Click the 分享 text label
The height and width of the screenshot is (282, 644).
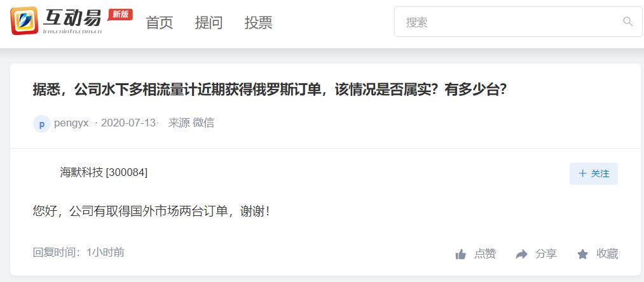click(546, 254)
